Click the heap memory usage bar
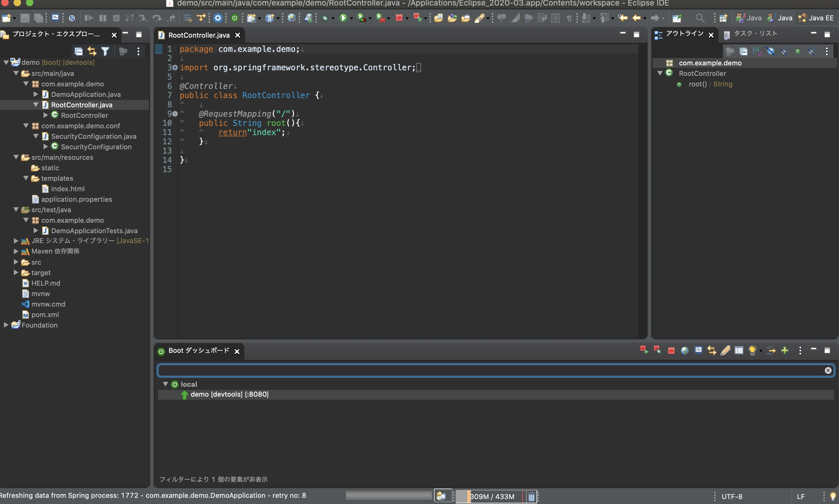Screen dimensions: 839x504 coord(491,497)
